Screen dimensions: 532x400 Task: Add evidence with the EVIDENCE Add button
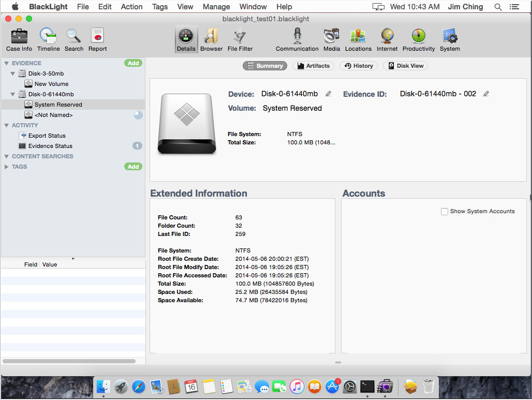(x=133, y=63)
